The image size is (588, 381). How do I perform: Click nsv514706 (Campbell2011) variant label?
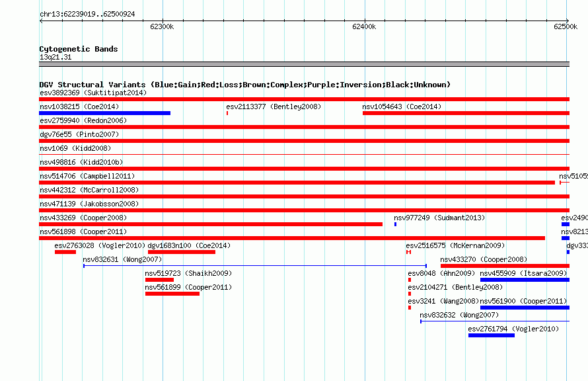(x=87, y=176)
